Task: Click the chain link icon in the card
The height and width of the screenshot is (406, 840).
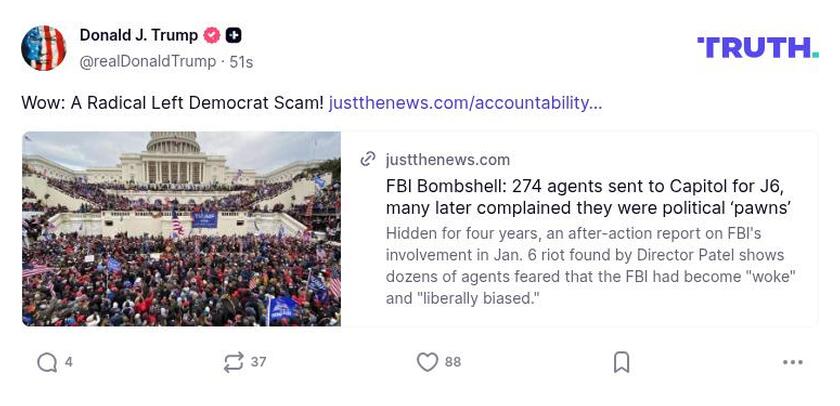Action: (x=368, y=159)
